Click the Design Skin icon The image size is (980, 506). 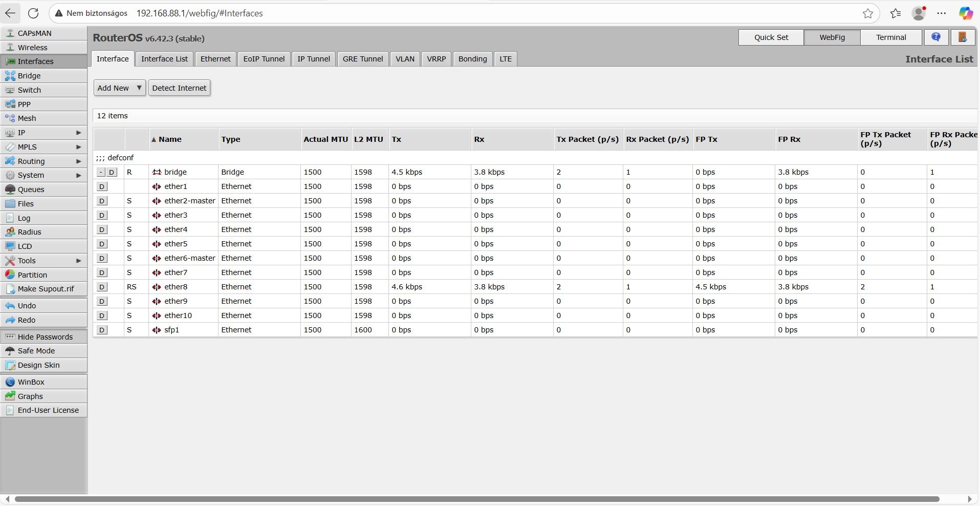click(10, 365)
